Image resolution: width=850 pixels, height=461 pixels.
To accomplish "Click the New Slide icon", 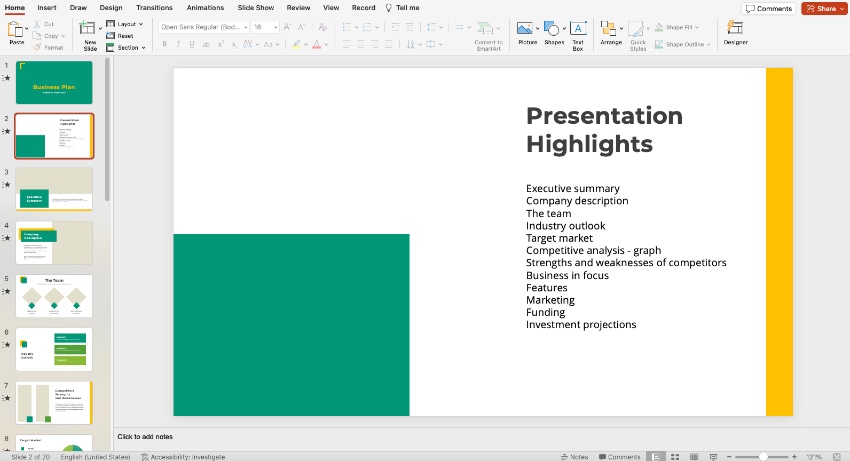I will point(87,28).
